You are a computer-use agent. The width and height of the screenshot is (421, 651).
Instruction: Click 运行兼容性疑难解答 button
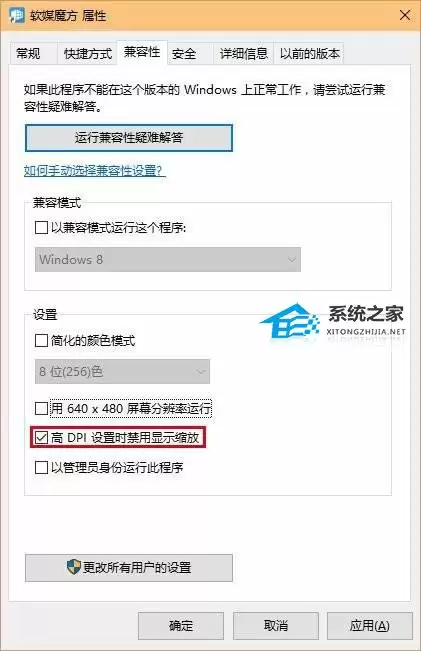pyautogui.click(x=129, y=138)
